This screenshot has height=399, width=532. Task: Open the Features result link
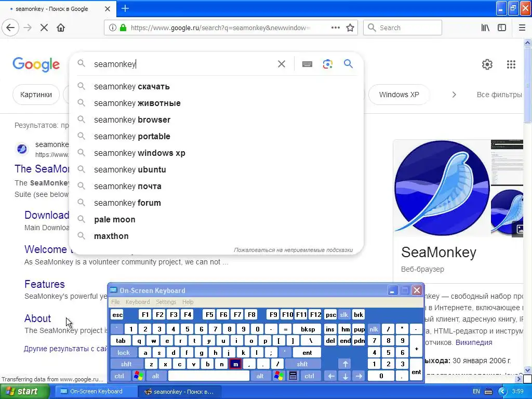coord(45,284)
